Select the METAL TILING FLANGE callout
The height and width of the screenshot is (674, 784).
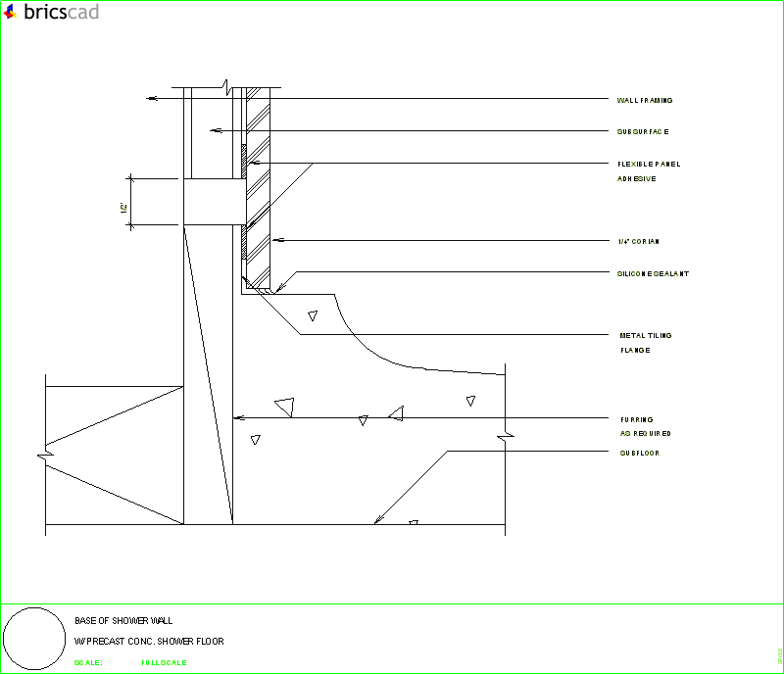tap(644, 336)
